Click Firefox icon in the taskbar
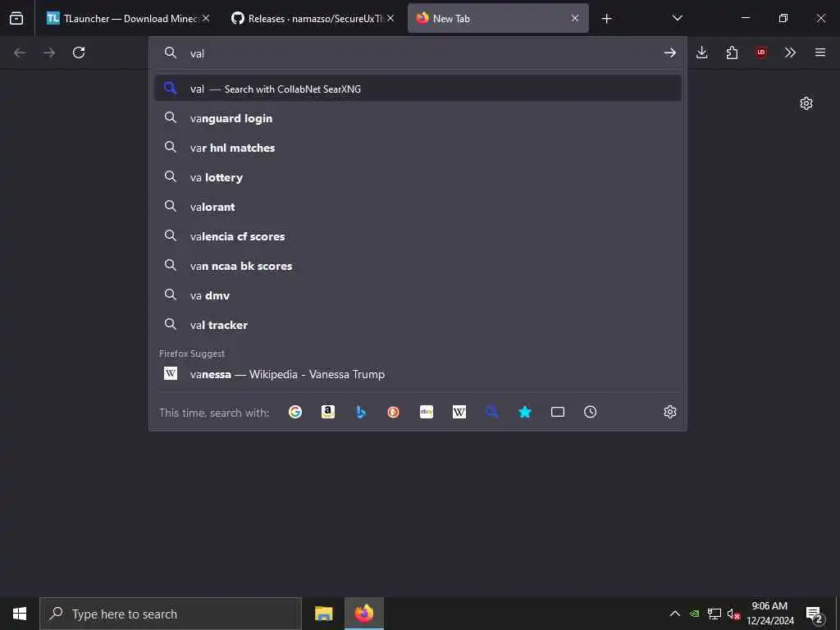Screen dimensions: 840x630 (363, 614)
